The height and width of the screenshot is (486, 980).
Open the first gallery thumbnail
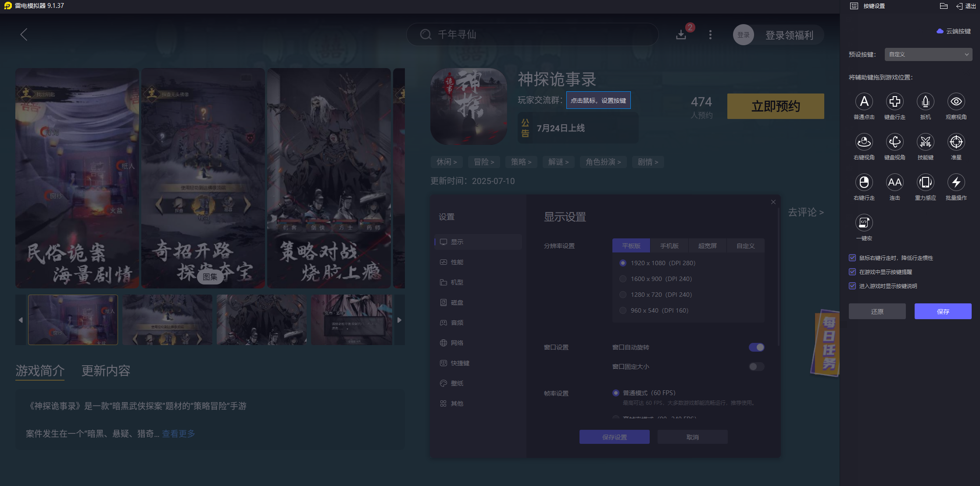[x=73, y=320]
